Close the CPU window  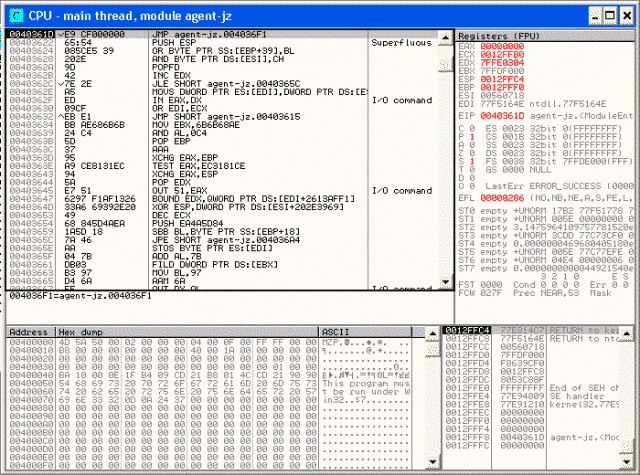pos(627,16)
